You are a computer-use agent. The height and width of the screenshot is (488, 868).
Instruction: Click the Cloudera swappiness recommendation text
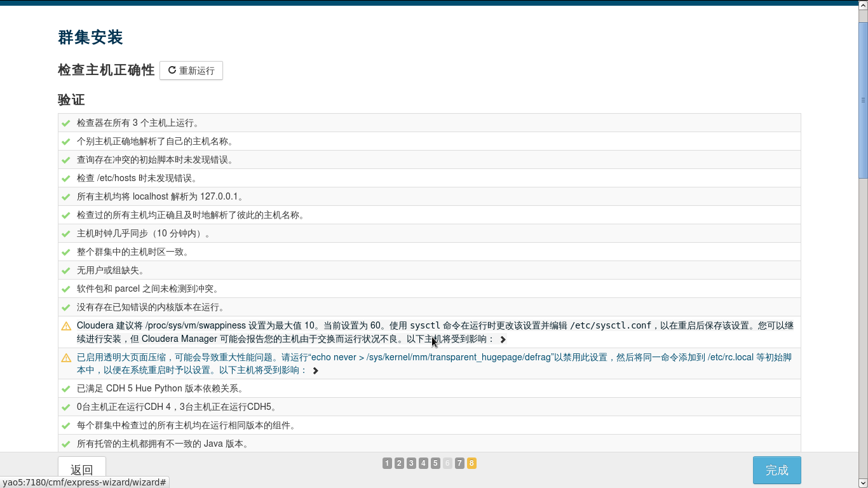click(435, 332)
